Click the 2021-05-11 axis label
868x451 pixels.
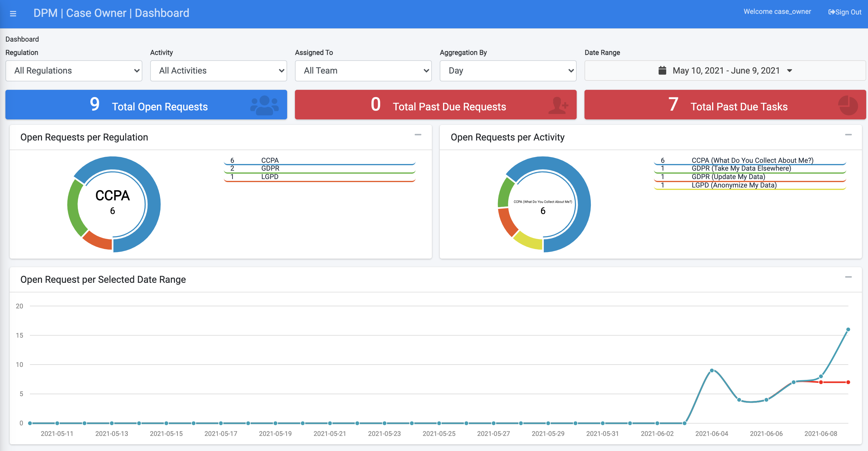tap(57, 434)
